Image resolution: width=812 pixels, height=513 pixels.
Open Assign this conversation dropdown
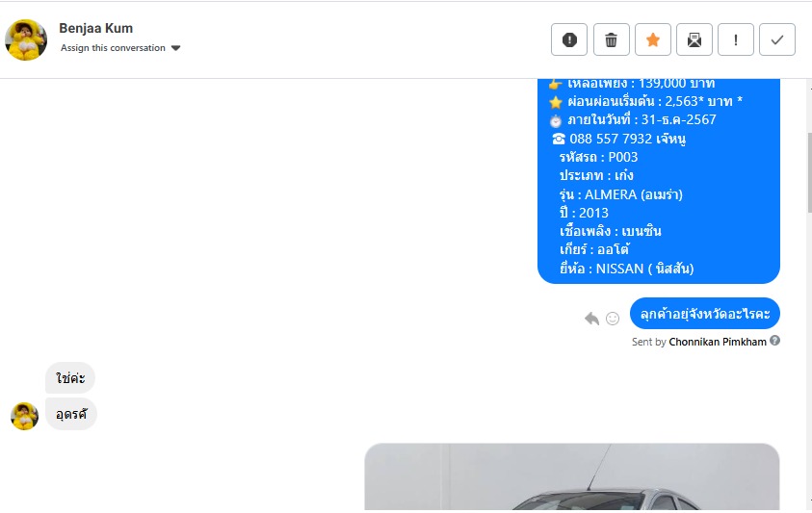coord(120,47)
